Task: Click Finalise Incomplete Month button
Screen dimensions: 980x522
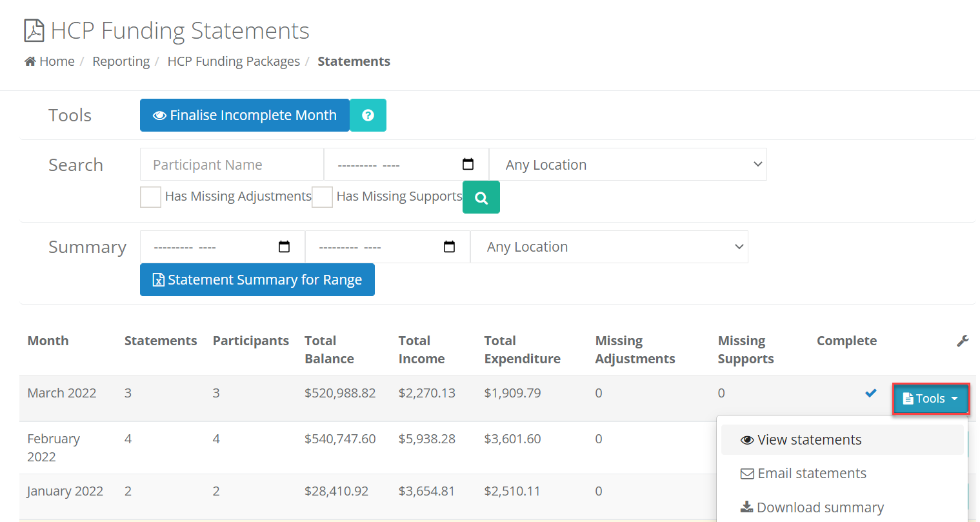Action: tap(245, 115)
